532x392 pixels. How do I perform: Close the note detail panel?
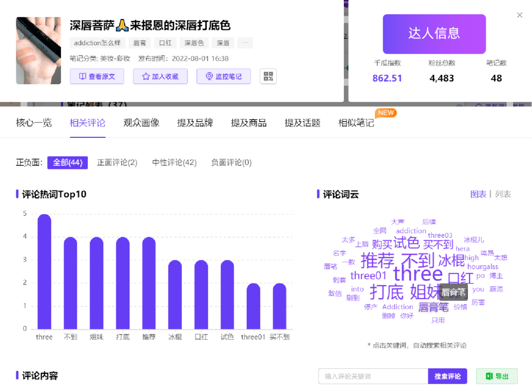tap(520, 15)
